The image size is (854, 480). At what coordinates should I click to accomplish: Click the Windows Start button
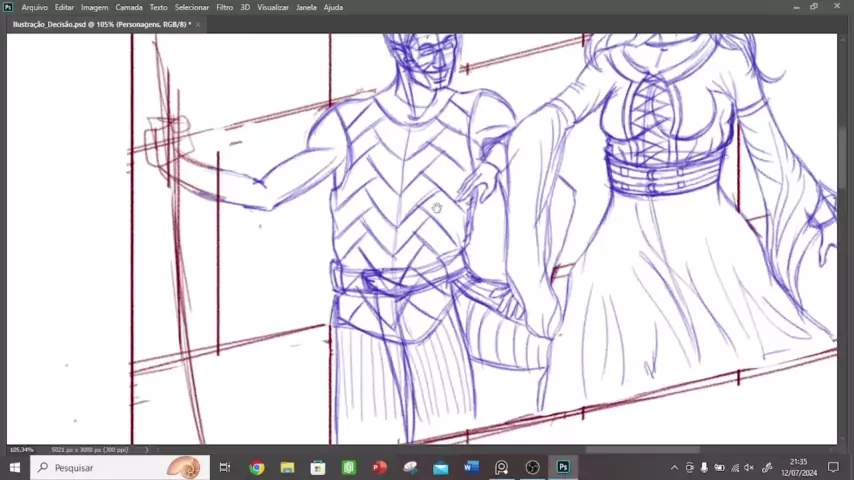coord(14,467)
